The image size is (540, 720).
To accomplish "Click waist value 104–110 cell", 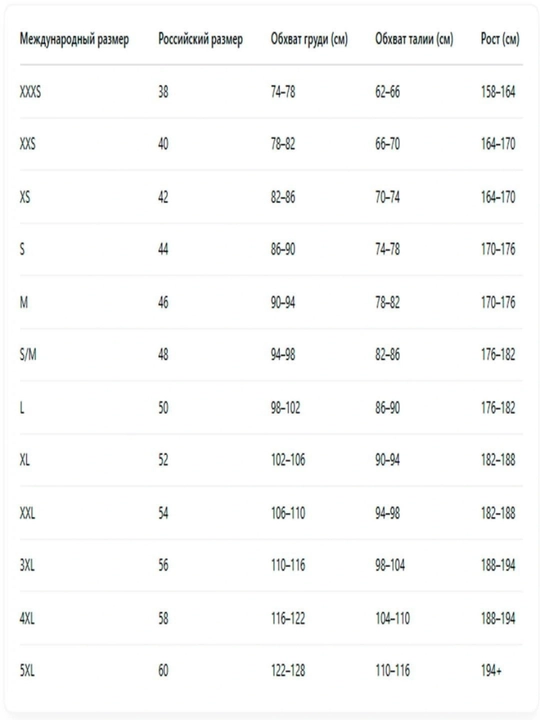I will click(x=393, y=619).
